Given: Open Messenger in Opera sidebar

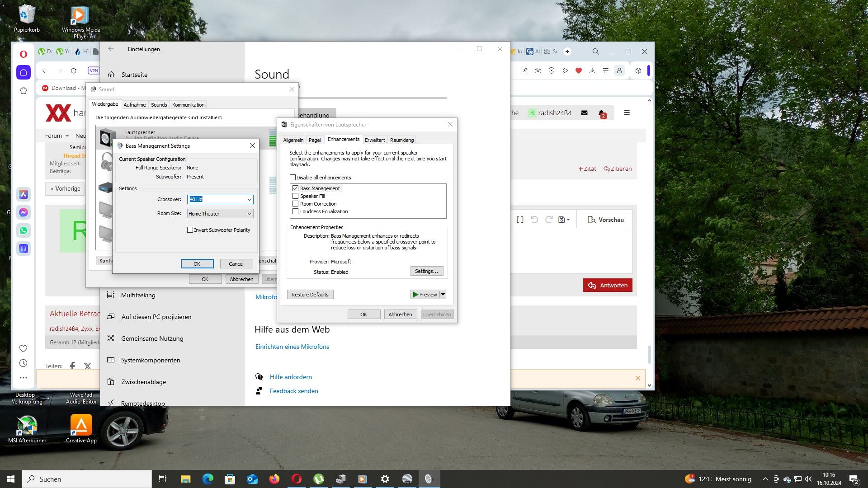Looking at the screenshot, I should point(24,212).
